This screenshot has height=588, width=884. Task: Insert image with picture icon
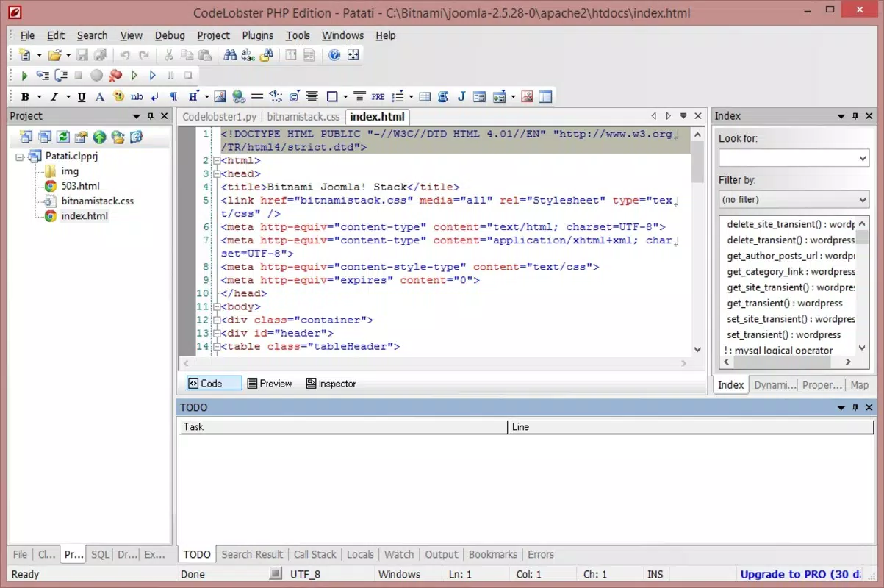pos(220,96)
